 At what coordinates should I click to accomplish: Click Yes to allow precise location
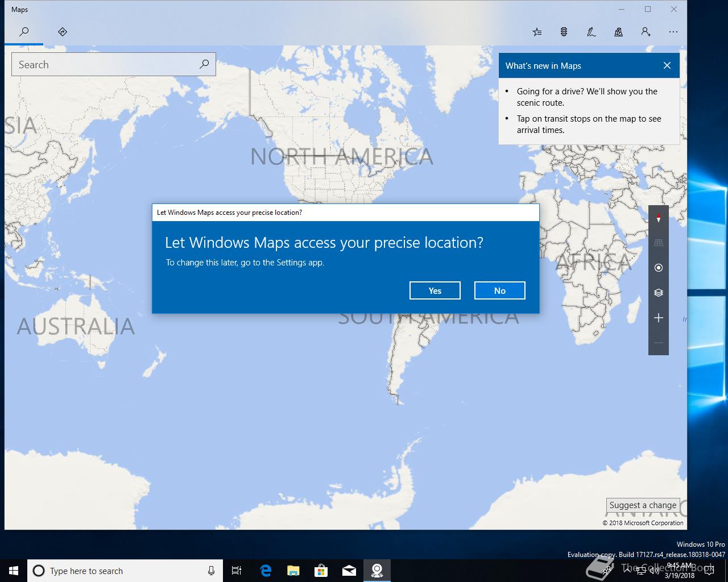[435, 290]
